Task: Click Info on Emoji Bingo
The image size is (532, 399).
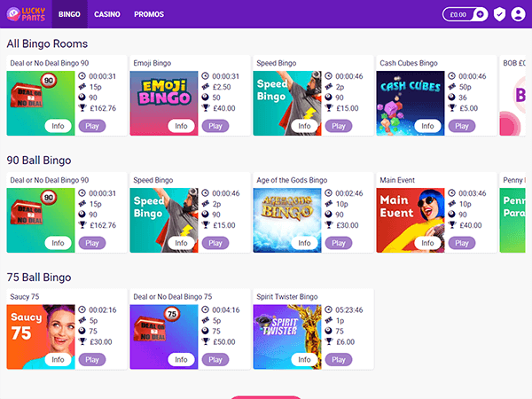Action: pyautogui.click(x=181, y=126)
